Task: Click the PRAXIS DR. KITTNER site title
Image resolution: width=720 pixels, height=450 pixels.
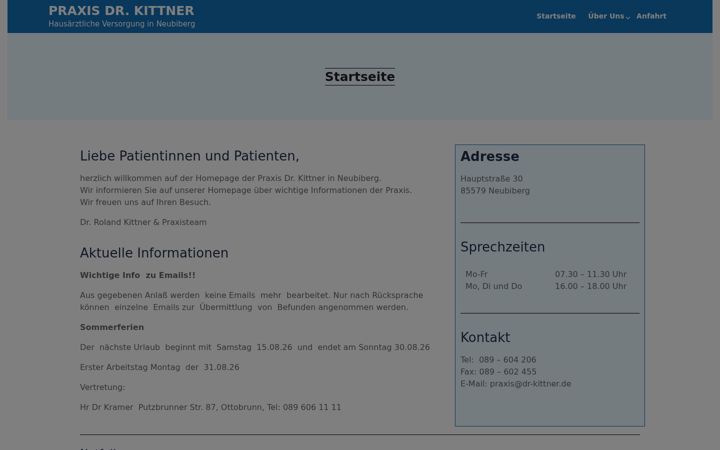Action: click(121, 11)
